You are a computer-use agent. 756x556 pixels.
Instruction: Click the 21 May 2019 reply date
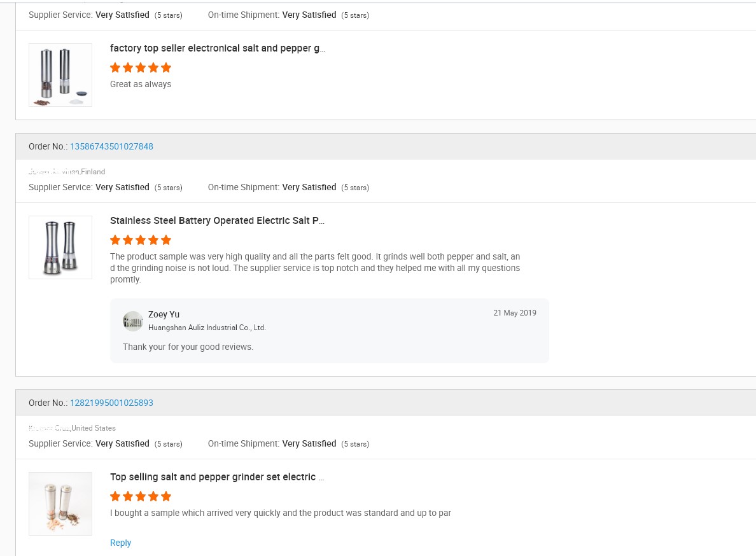pyautogui.click(x=514, y=313)
